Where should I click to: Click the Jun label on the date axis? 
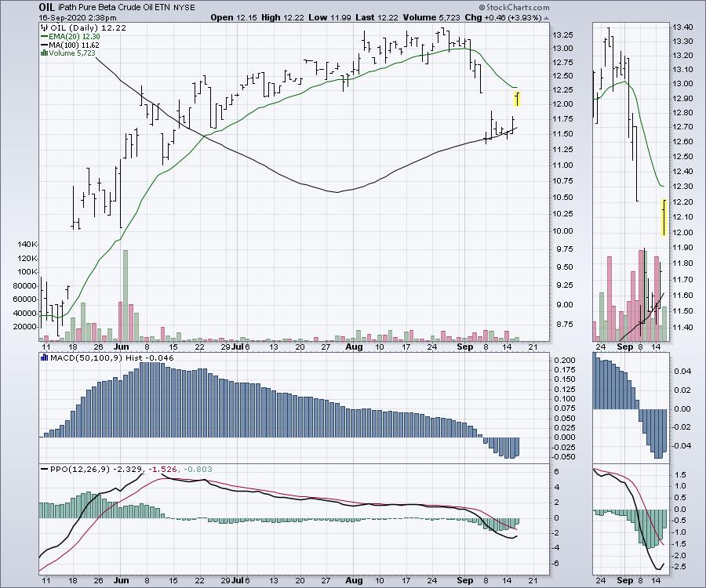pos(120,346)
